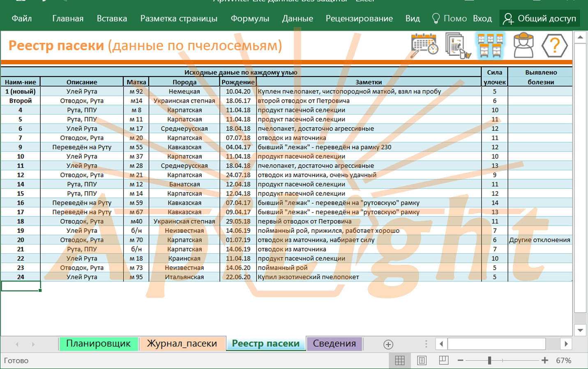The height and width of the screenshot is (369, 588).
Task: Select the beehives registry icon
Action: tap(490, 46)
